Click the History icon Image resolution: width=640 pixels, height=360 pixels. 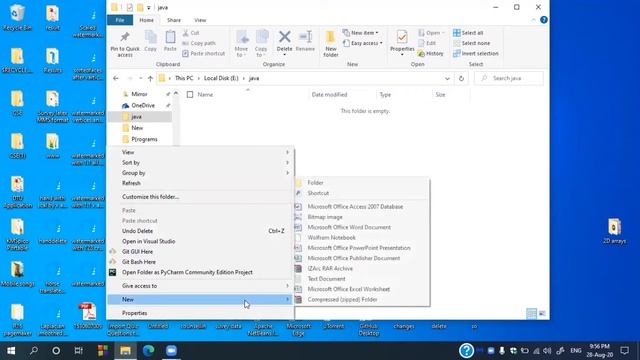(421, 53)
